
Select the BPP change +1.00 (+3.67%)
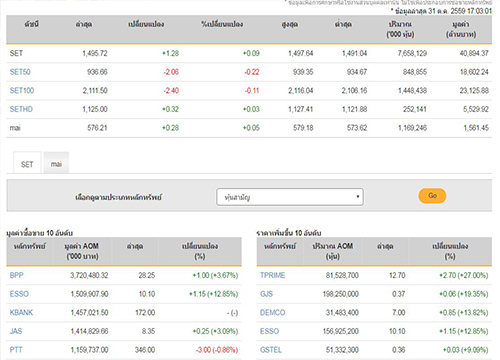pos(215,275)
